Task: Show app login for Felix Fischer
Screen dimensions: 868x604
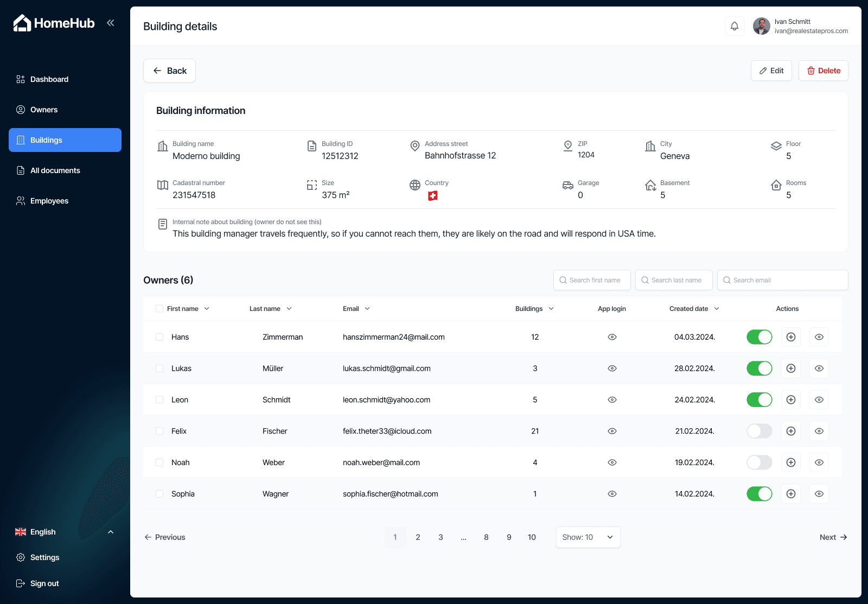Action: (612, 431)
